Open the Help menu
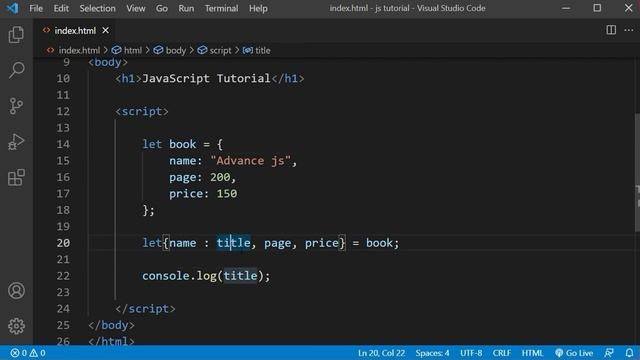Image resolution: width=640 pixels, height=360 pixels. (258, 8)
